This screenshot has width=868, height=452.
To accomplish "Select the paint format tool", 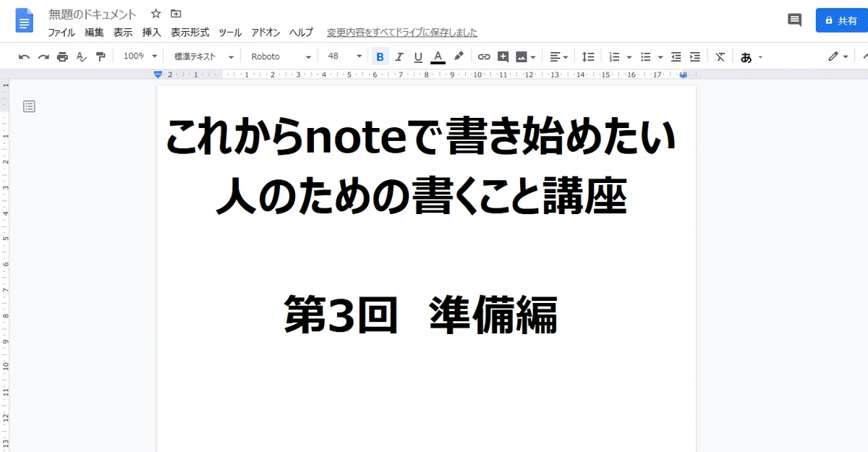I will [x=101, y=56].
